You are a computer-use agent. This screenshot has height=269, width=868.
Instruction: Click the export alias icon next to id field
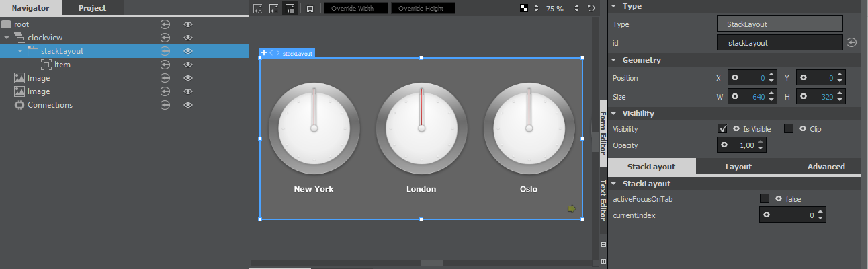(852, 42)
